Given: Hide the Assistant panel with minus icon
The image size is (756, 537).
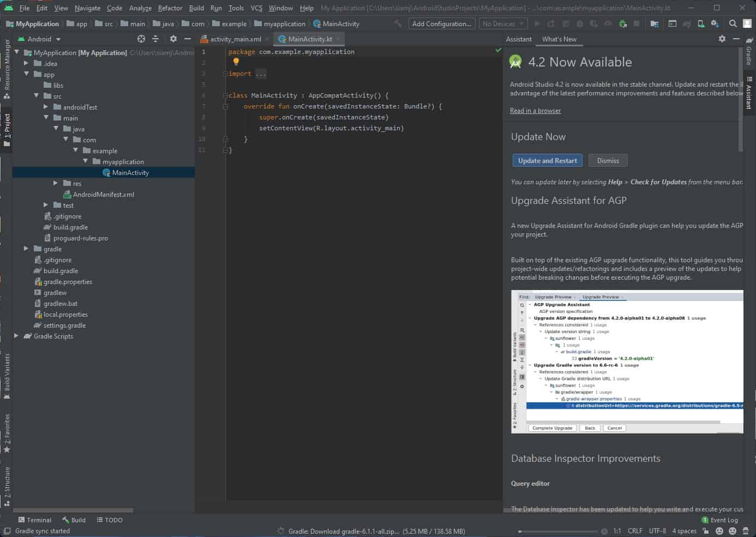Looking at the screenshot, I should click(736, 39).
